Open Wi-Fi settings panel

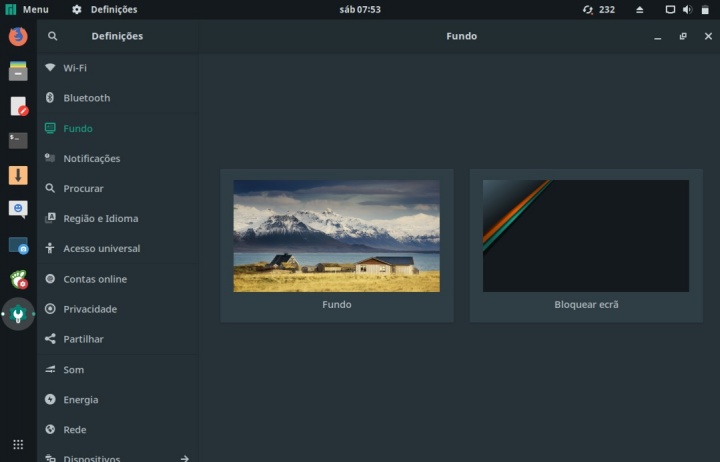pos(75,68)
